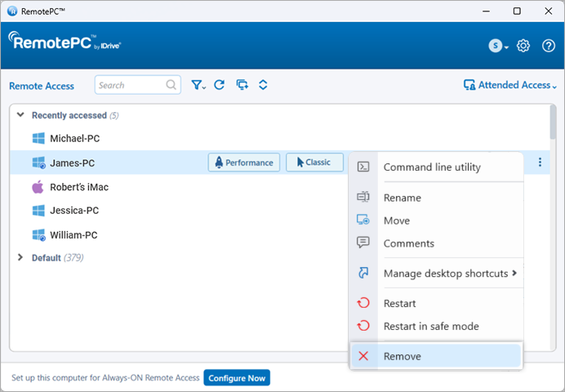Click the refresh computers list icon
Screen dimensions: 565x392
(x=219, y=85)
